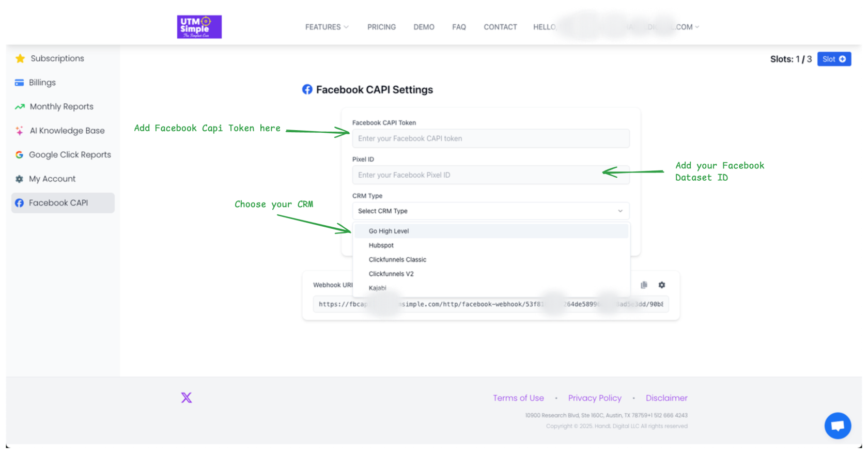Screen dimensions: 868x454
Task: Open AI Knowledge Base in sidebar
Action: pos(67,131)
